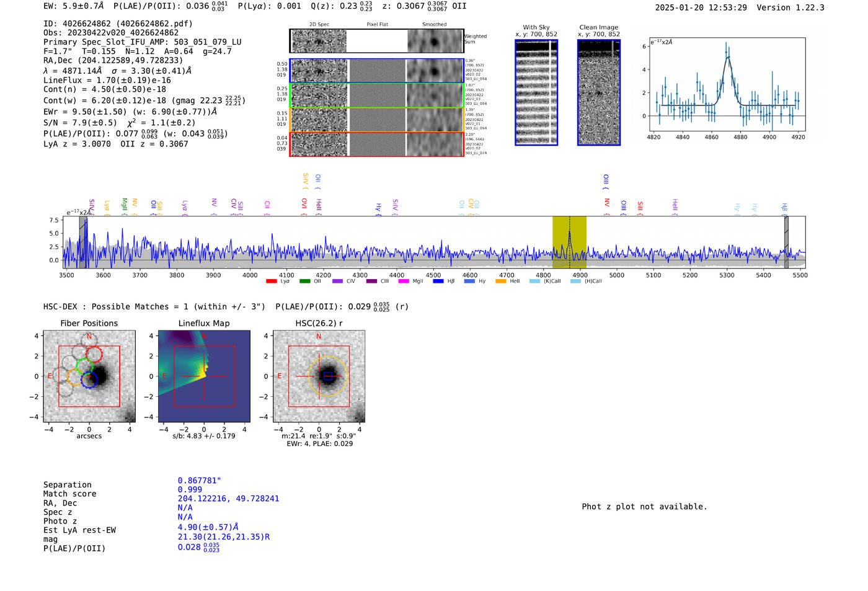Click the m:21.4 re:1.9" s:0.9" caption
Viewport: 868px width, 591px height.
tap(319, 436)
